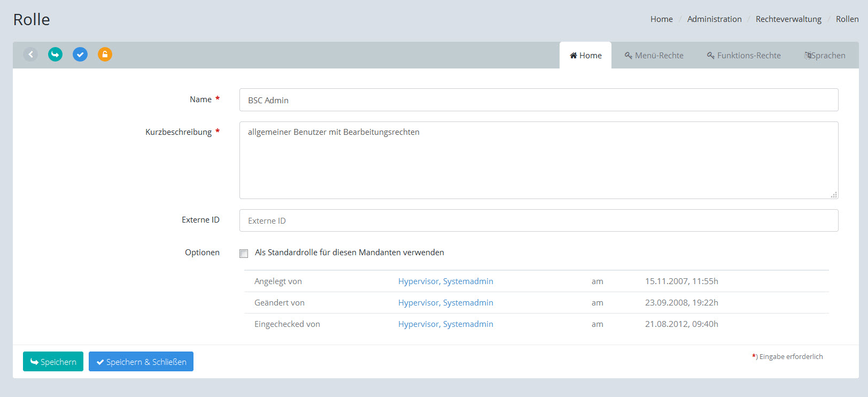Viewport: 868px width, 397px height.
Task: Open Hypervisor, Systemadmin link in Geändert von row
Action: [445, 303]
